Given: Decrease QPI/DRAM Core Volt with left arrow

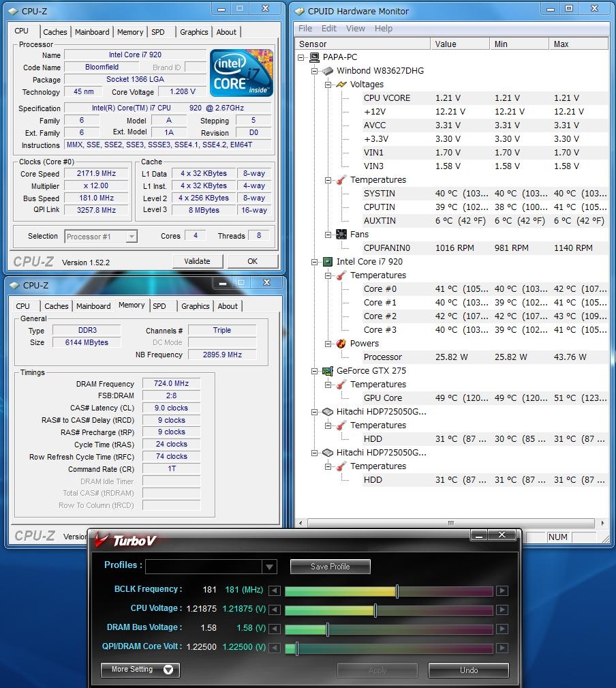Looking at the screenshot, I should [x=275, y=648].
